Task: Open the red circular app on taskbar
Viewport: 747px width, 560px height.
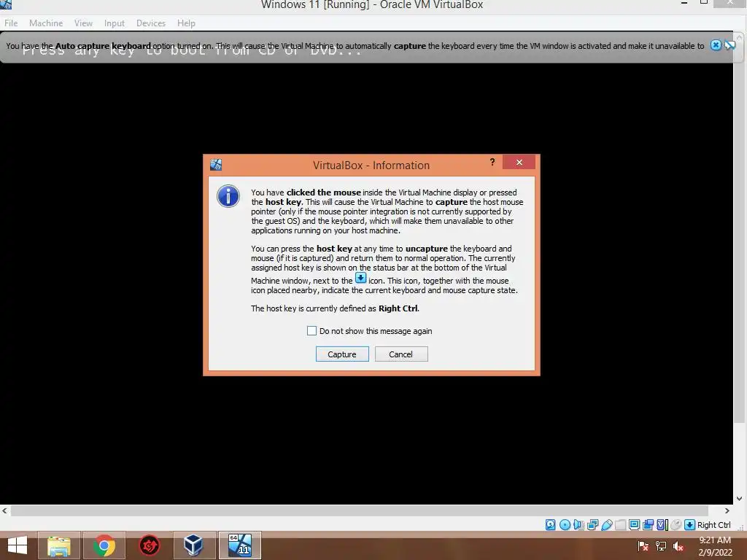Action: (149, 545)
